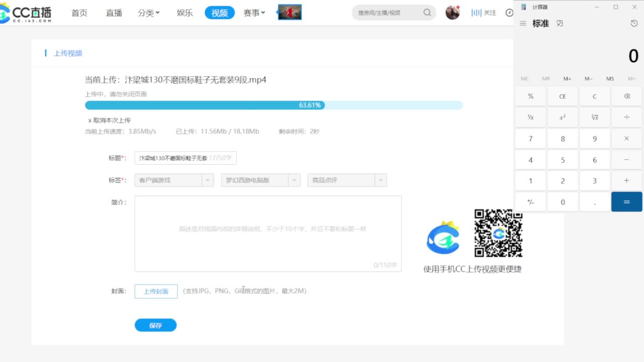Open the 商品点评 tag dropdown
Screen dimensions: 644x362
tap(381, 179)
